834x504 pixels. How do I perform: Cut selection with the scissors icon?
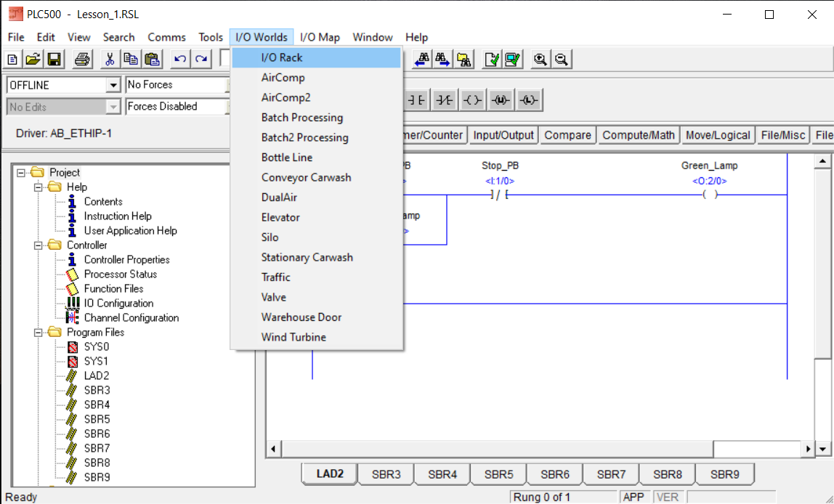pyautogui.click(x=110, y=59)
